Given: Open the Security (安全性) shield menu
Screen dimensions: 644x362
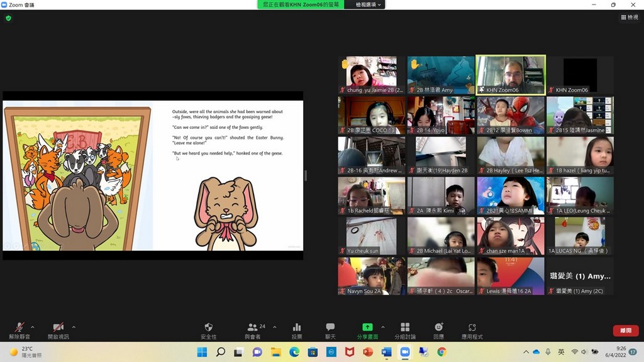Looking at the screenshot, I should pyautogui.click(x=208, y=331).
